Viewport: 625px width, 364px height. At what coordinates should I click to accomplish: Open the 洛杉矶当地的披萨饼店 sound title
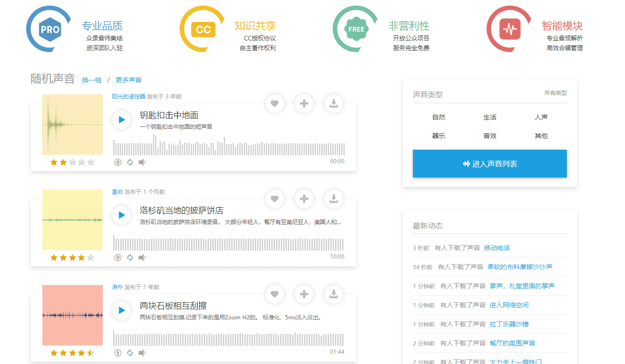(x=182, y=211)
